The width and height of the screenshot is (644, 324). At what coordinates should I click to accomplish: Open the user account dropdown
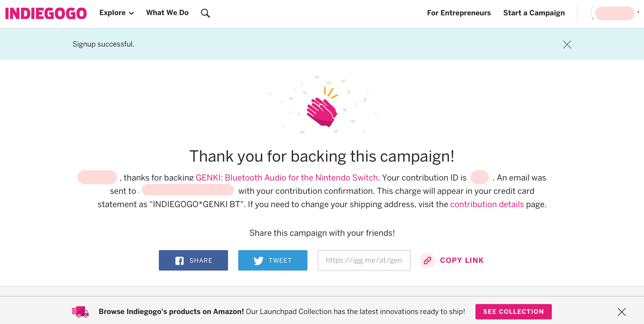[x=615, y=13]
